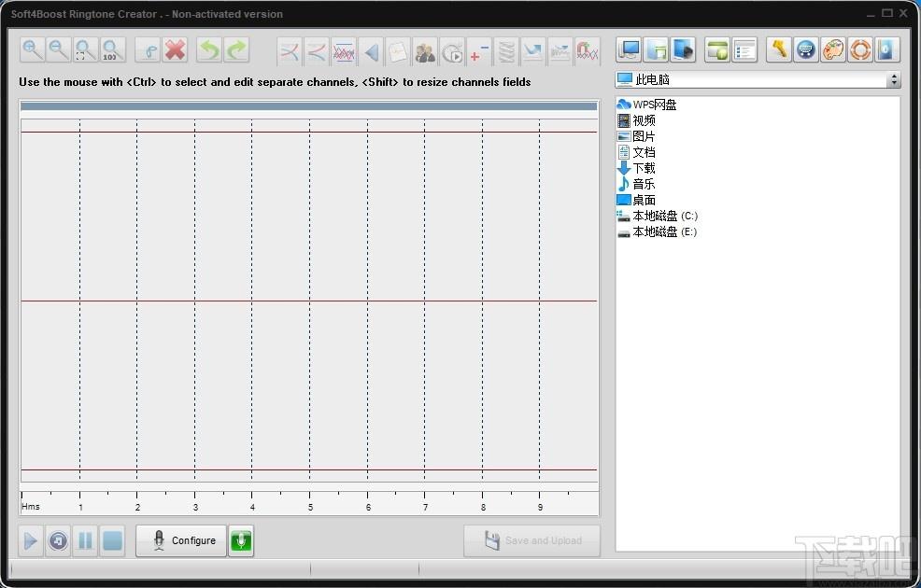The width and height of the screenshot is (921, 588).
Task: Click the 5 second mark on timeline ruler
Action: click(x=310, y=507)
